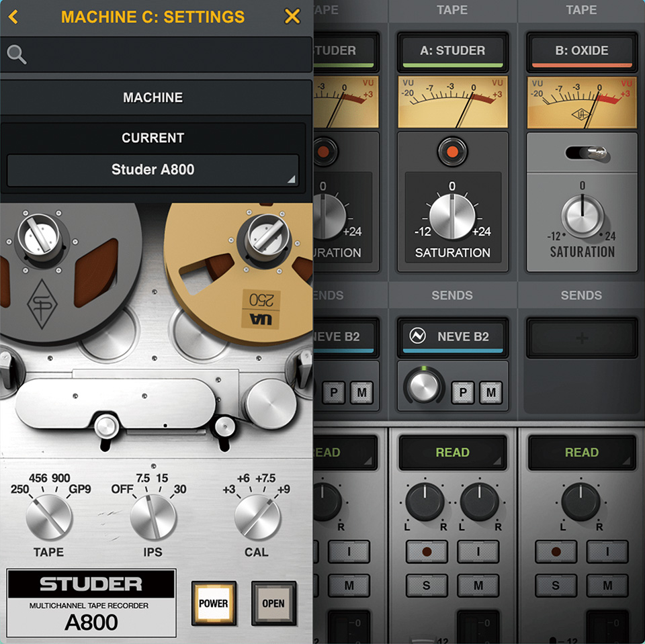Select the CURRENT heading bar
This screenshot has width=645, height=644.
[x=153, y=138]
